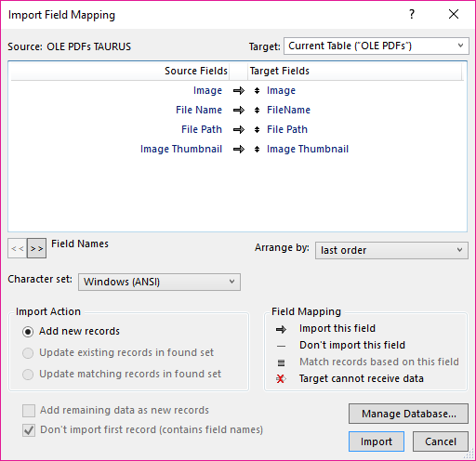The width and height of the screenshot is (476, 461).
Task: Click the Import button
Action: 377,441
